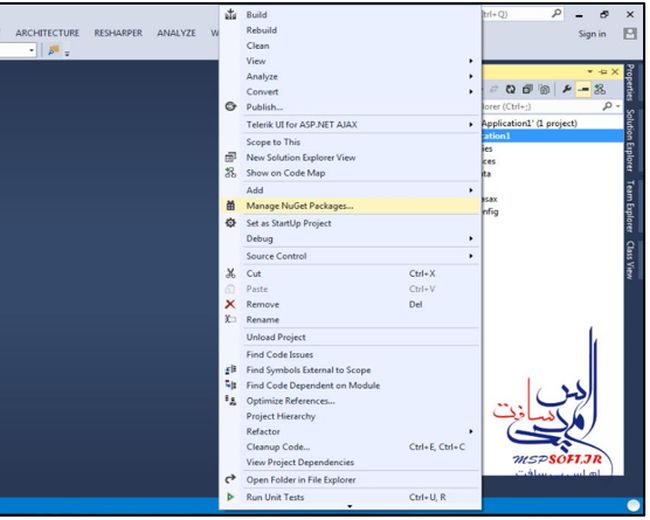The width and height of the screenshot is (650, 520).
Task: Open the ARCHITECTURE menu
Action: point(47,33)
